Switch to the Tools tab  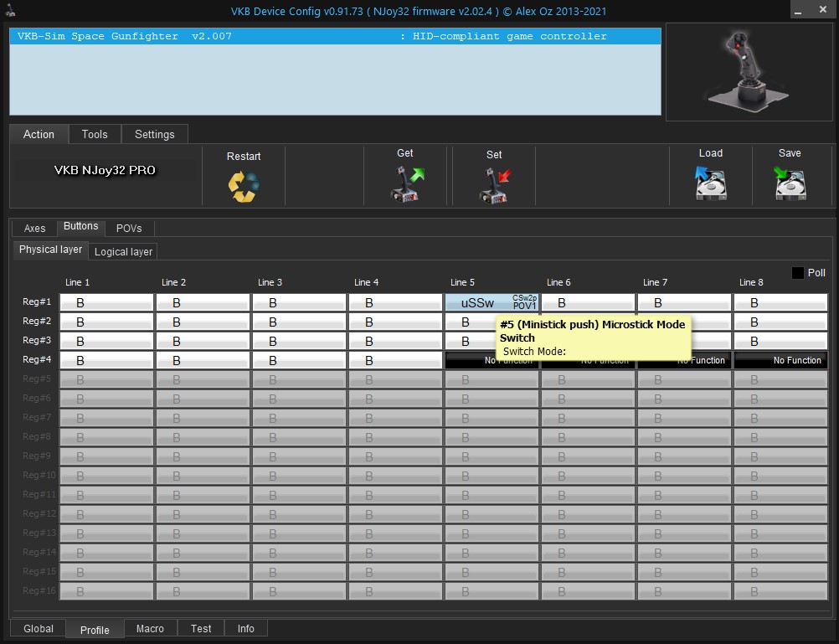pos(95,134)
